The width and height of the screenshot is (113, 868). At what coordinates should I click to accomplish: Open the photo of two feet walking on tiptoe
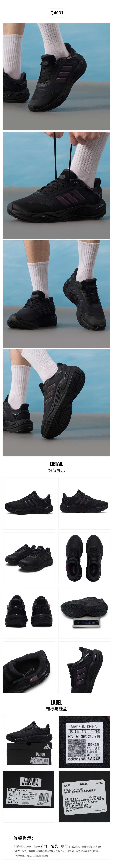coord(56,294)
